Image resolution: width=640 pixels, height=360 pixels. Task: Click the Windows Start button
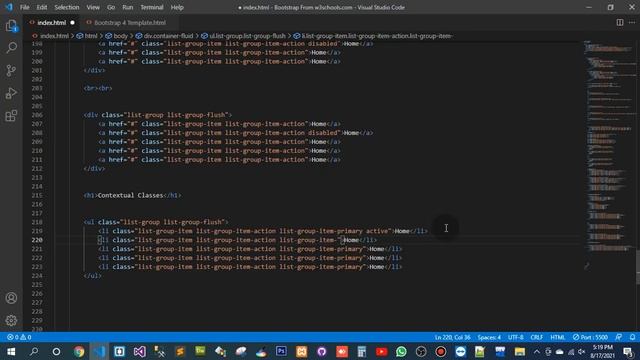click(11, 351)
